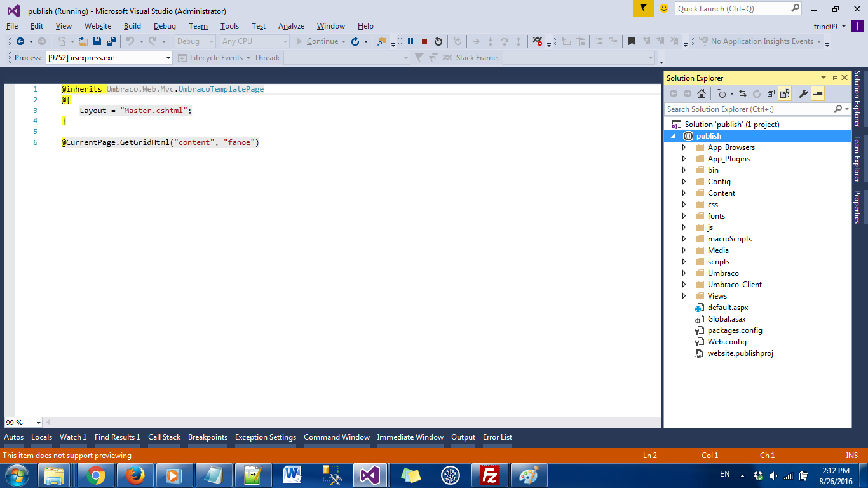Select website.publishproj file
The height and width of the screenshot is (488, 868).
(x=740, y=353)
